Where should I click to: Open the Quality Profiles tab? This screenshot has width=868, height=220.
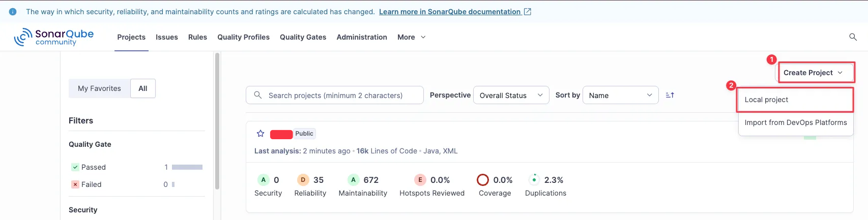[243, 37]
